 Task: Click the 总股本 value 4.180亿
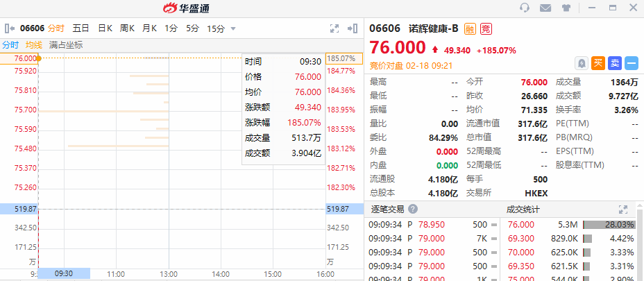(443, 194)
